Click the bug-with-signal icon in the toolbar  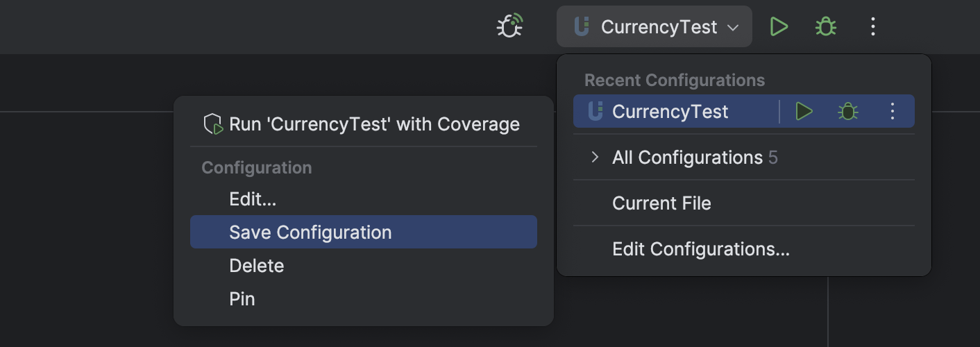coord(510,27)
